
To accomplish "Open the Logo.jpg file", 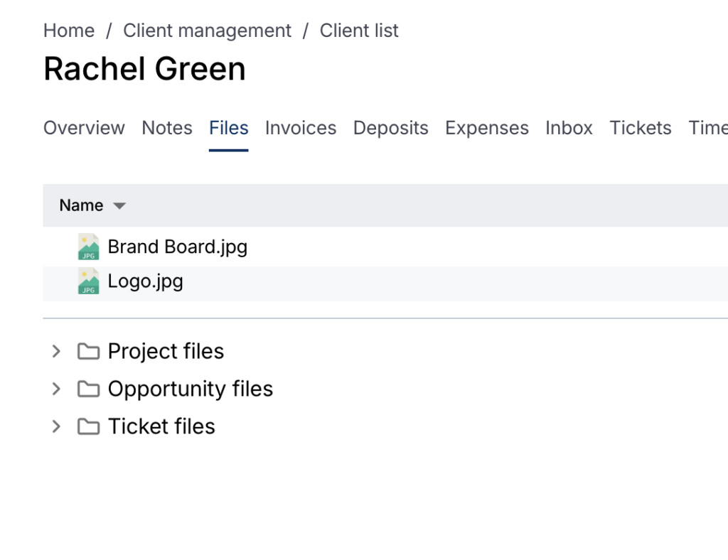I will pyautogui.click(x=144, y=281).
